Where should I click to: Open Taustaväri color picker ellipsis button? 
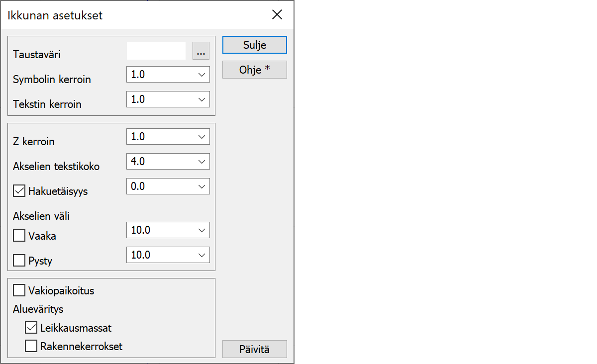[x=201, y=51]
